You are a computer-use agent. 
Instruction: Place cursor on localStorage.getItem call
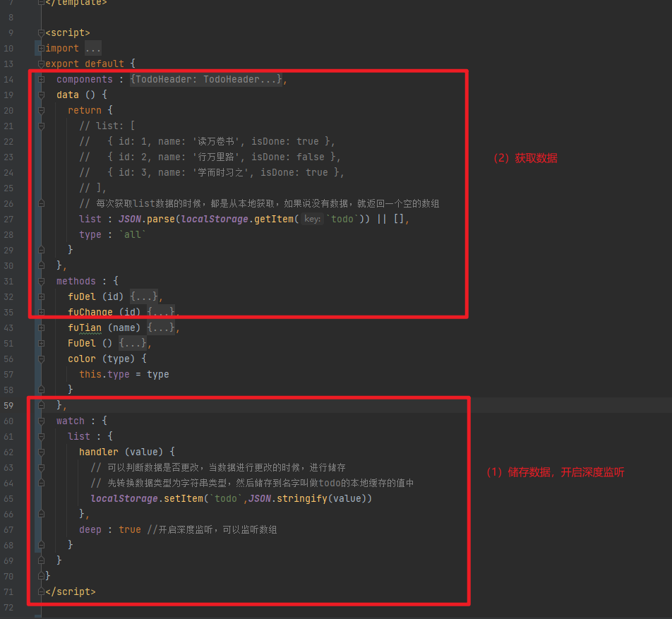[x=237, y=219]
